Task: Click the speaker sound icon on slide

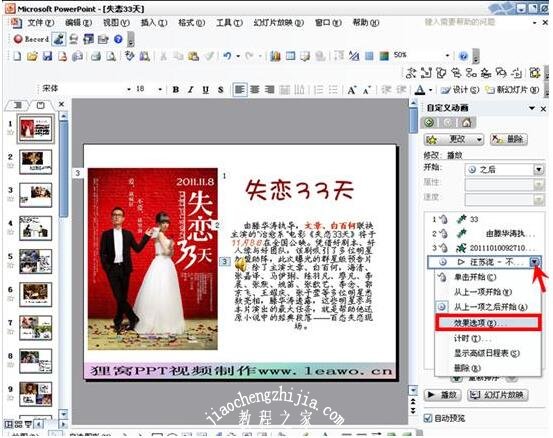Action: click(240, 264)
